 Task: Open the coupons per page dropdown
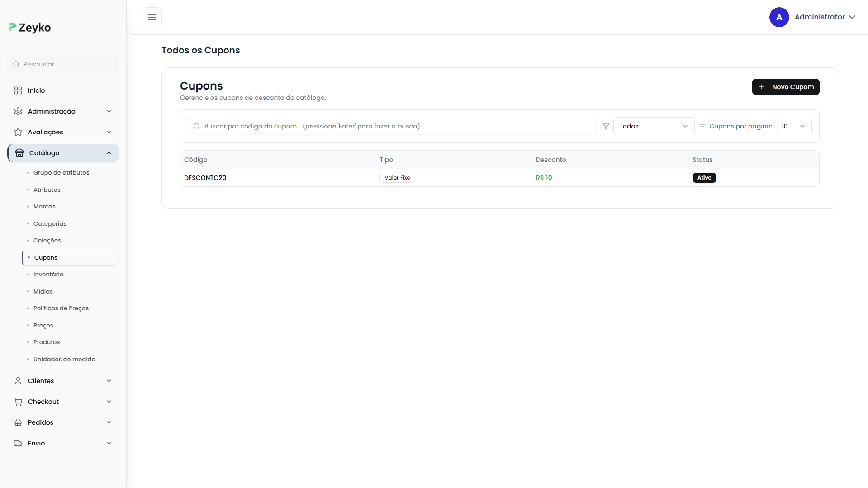793,126
